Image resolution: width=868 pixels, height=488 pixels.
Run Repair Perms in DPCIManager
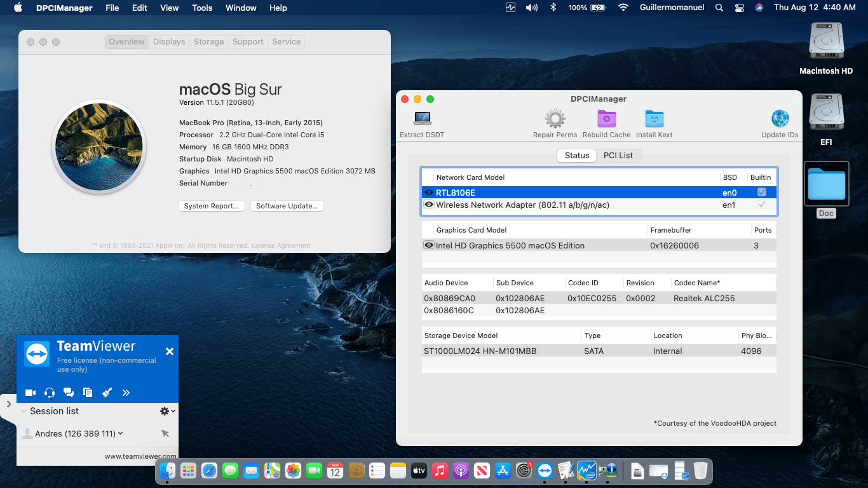(555, 124)
